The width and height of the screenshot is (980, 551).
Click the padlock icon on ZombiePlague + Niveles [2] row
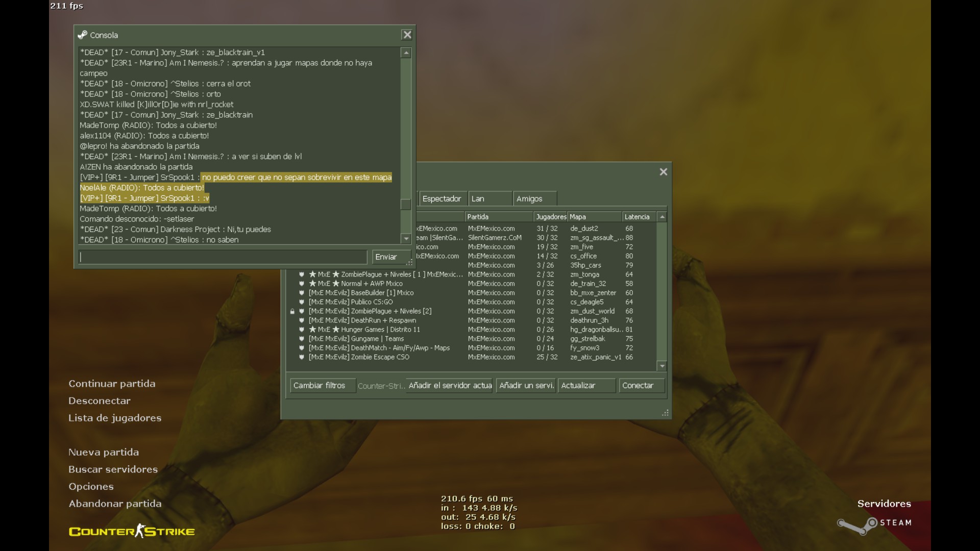(x=292, y=311)
